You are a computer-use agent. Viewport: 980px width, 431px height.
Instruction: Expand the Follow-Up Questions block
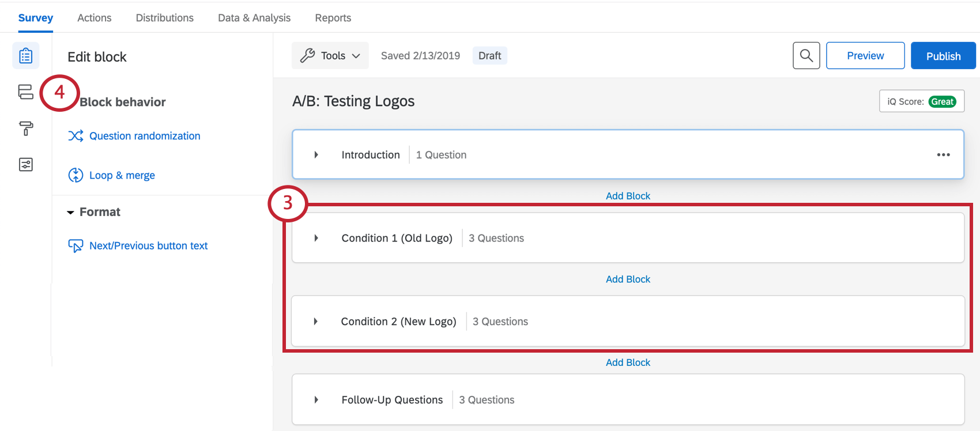tap(316, 400)
